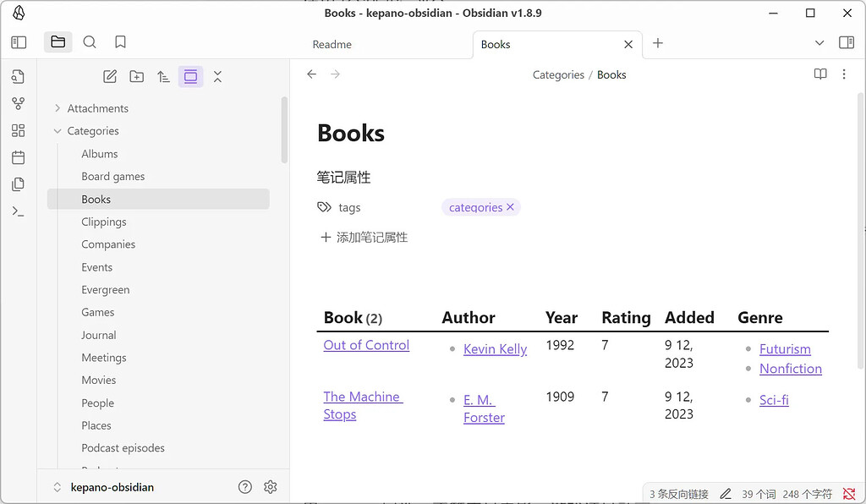Select Movies in the file tree

coord(98,381)
